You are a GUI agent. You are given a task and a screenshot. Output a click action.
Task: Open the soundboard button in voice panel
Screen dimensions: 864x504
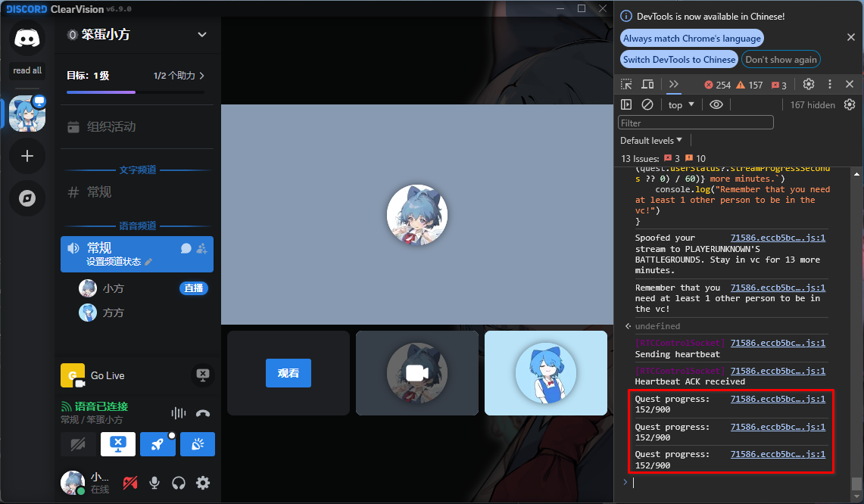pyautogui.click(x=197, y=444)
